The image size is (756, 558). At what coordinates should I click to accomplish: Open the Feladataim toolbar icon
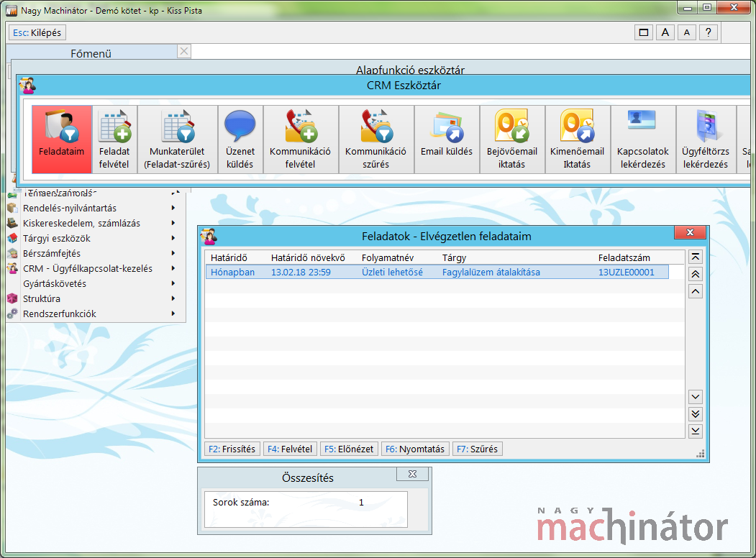click(62, 139)
